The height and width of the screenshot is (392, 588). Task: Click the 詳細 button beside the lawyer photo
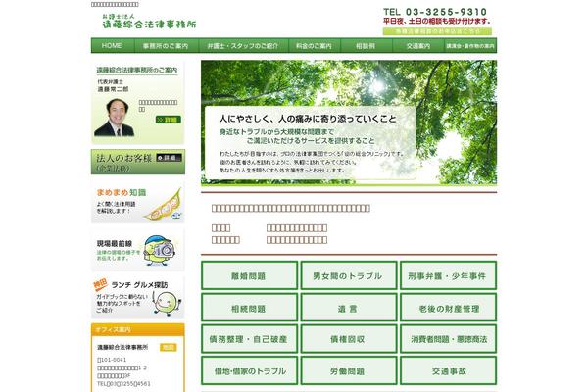169,120
